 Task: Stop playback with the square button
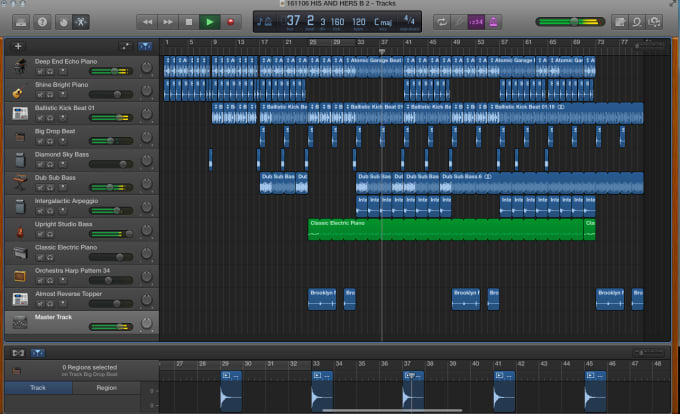[x=189, y=22]
